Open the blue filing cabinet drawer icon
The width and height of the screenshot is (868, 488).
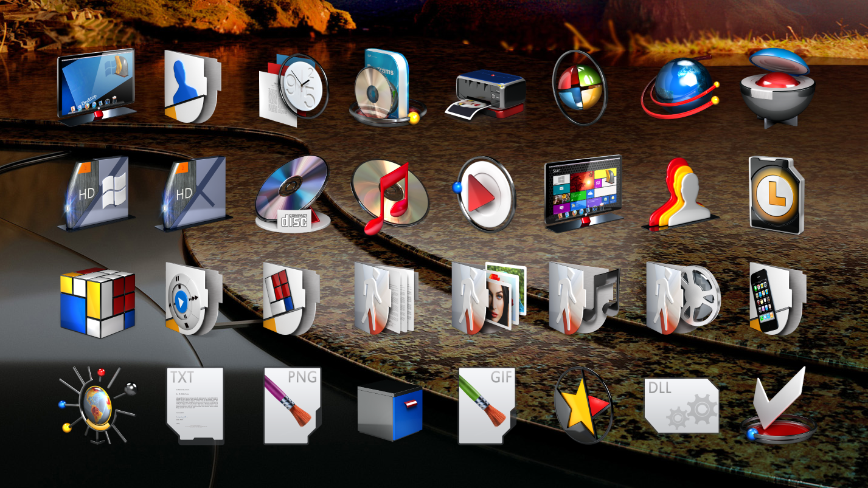[389, 413]
